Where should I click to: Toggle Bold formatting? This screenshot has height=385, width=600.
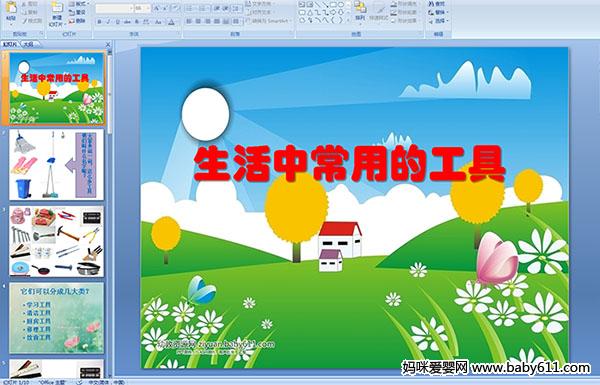click(x=100, y=22)
